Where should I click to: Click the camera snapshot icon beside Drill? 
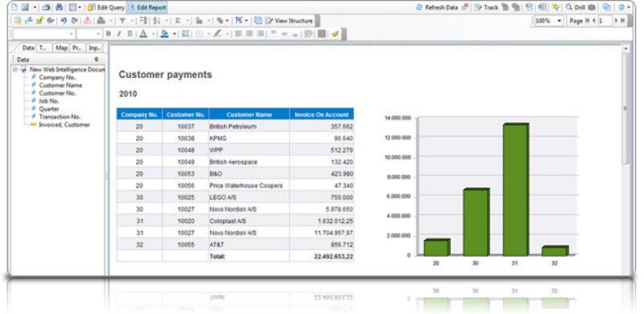pos(592,7)
